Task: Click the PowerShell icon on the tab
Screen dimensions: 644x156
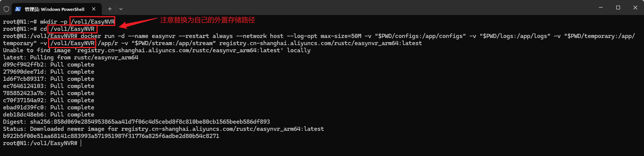Action: tap(18, 9)
